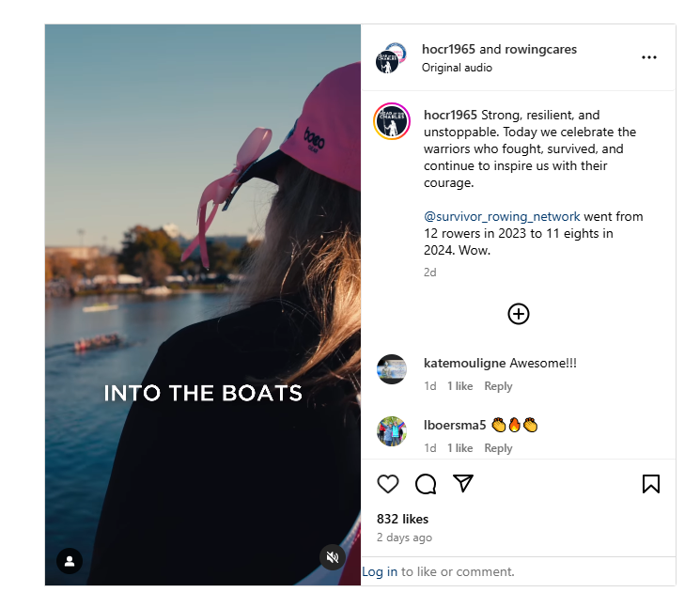Viewport: 700px width, 608px height.
Task: Reply to lboersma5's comment
Action: pos(498,448)
